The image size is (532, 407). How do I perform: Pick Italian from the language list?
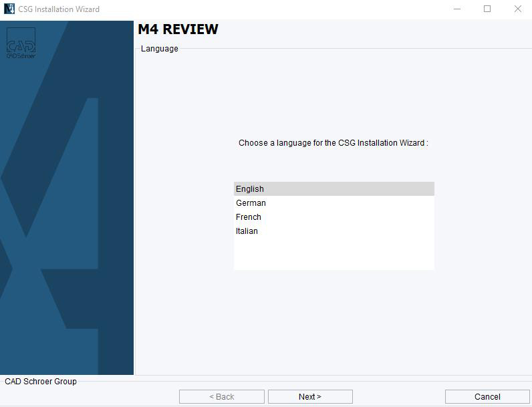pos(334,231)
